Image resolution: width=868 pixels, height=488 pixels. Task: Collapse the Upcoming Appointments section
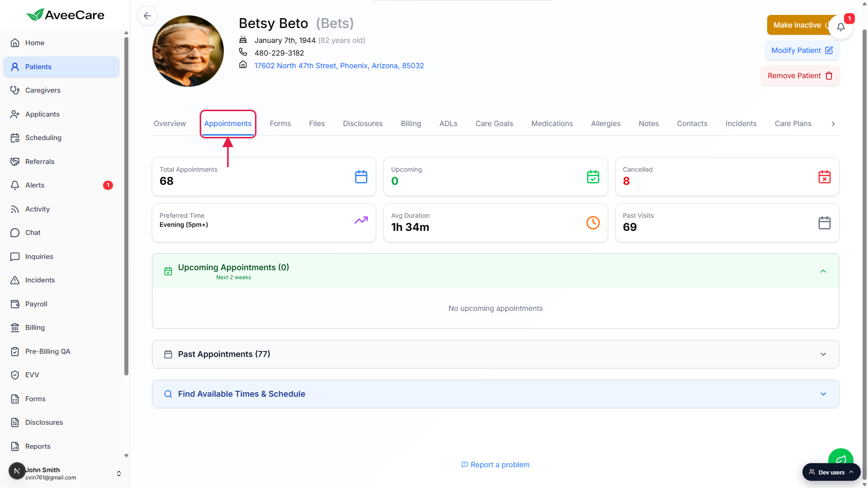click(x=823, y=271)
